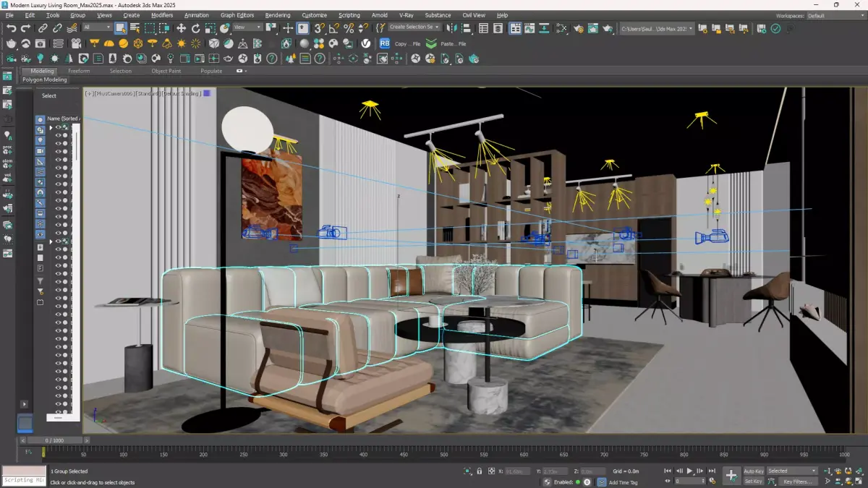Image resolution: width=868 pixels, height=488 pixels.
Task: Open the File menu
Action: [x=9, y=15]
